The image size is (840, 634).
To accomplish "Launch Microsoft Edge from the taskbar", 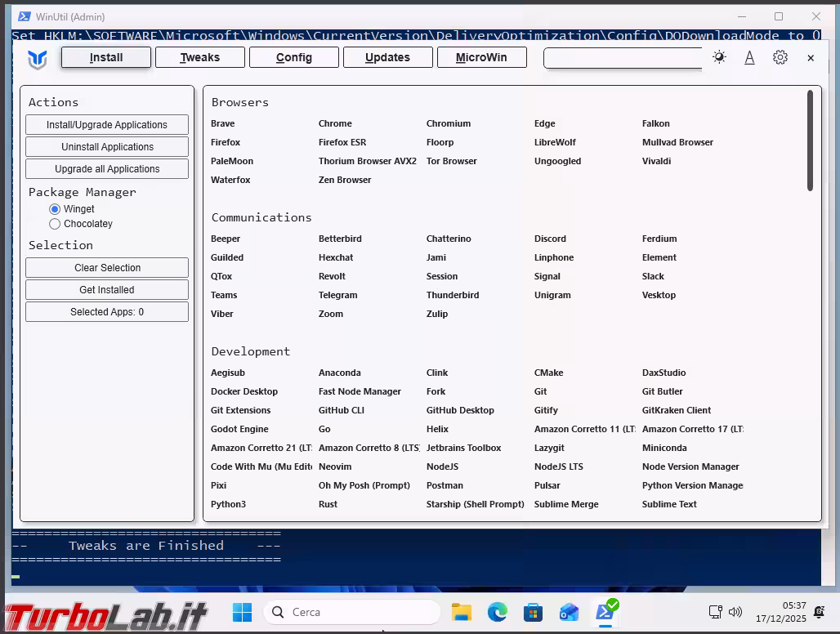I will click(498, 612).
